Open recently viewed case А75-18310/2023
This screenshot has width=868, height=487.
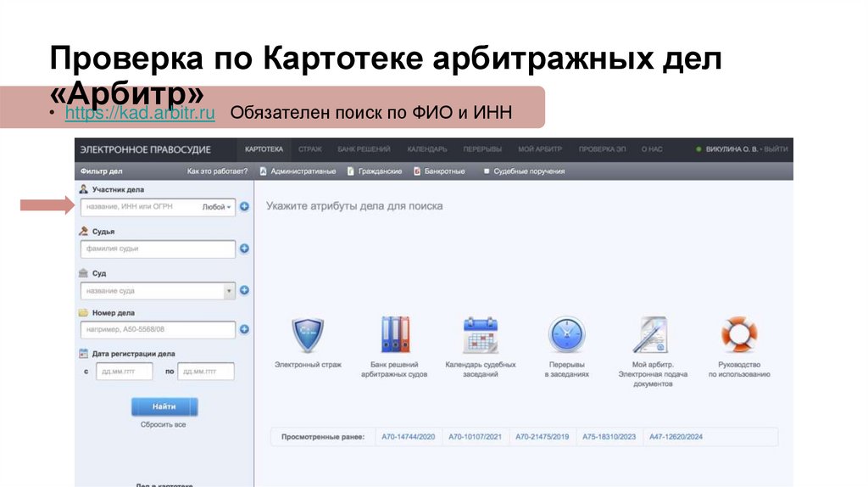[609, 437]
